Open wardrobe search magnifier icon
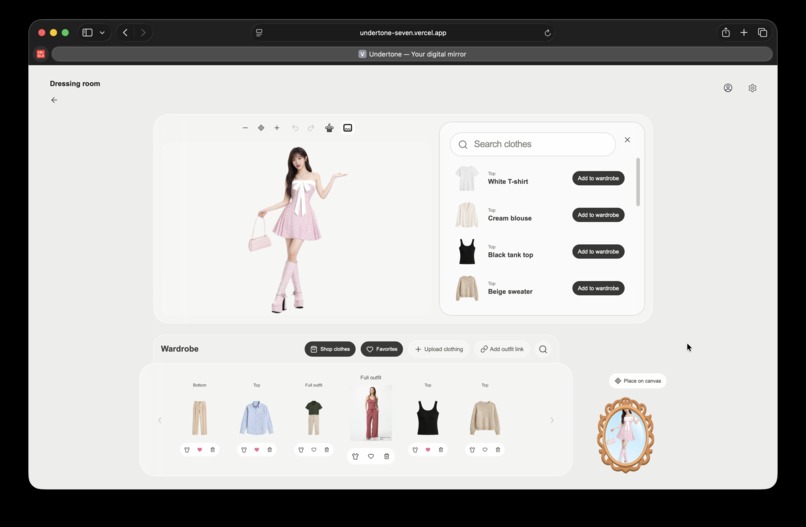Viewport: 806px width, 527px height. 543,350
